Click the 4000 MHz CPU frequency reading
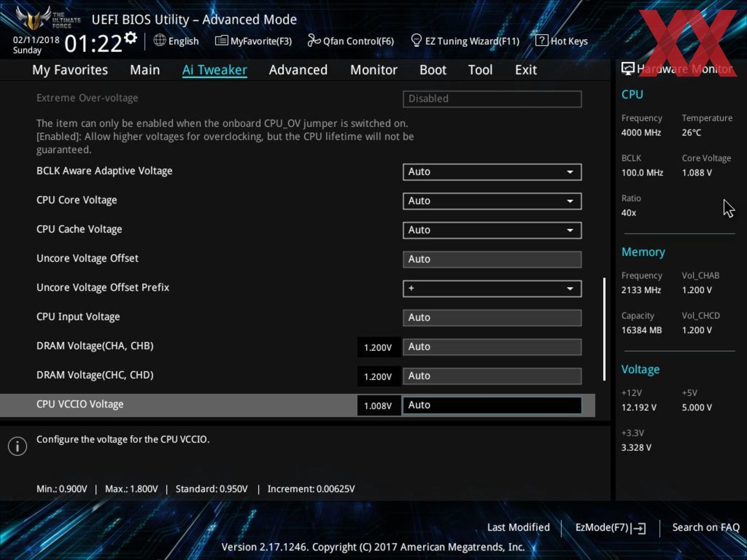Image resolution: width=747 pixels, height=560 pixels. coord(641,132)
